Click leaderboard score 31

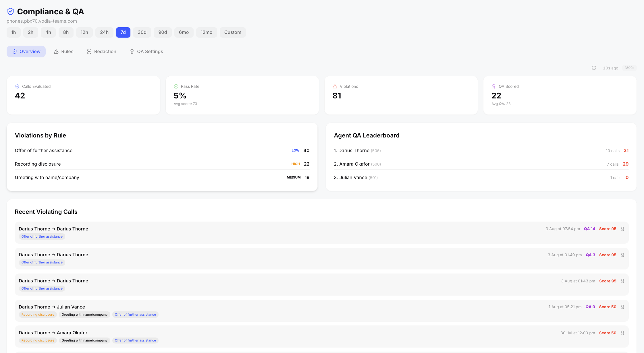pyautogui.click(x=626, y=150)
